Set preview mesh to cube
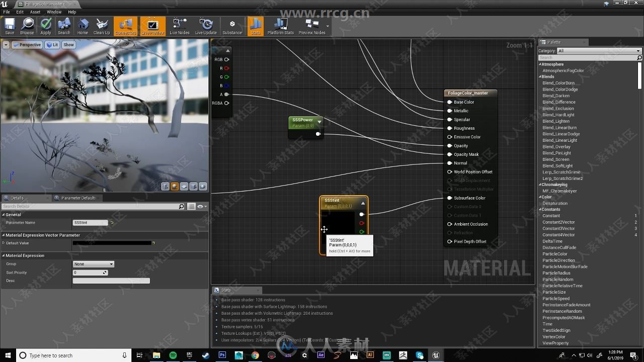 pos(194,187)
